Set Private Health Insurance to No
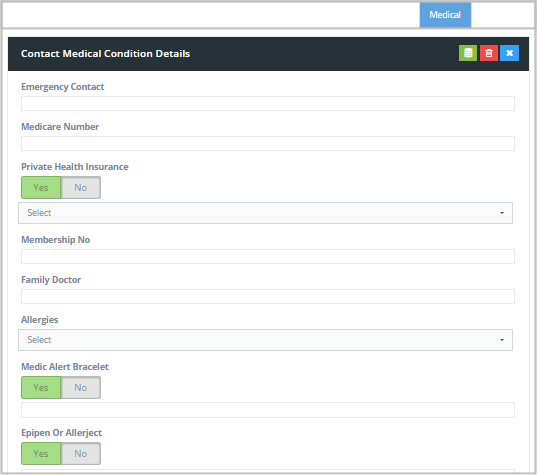This screenshot has width=538, height=476. 81,188
